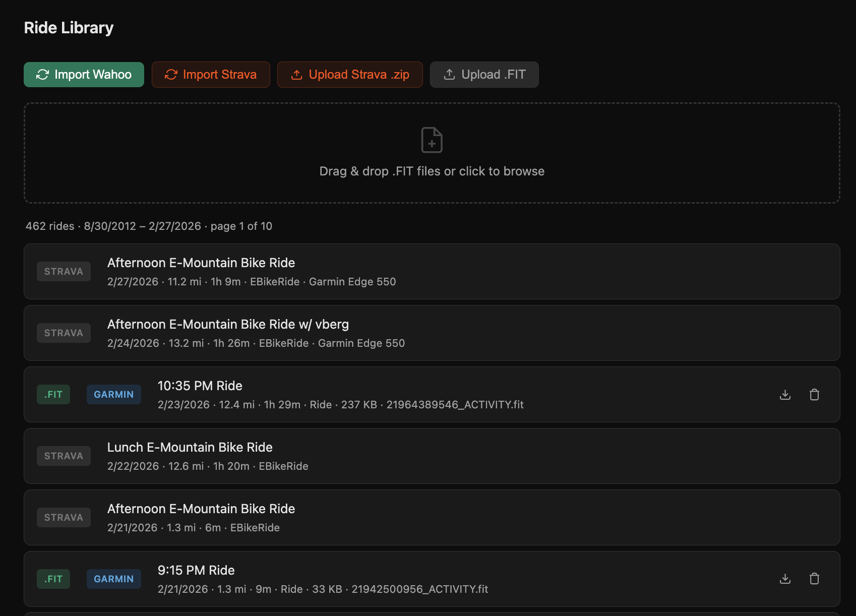Delete the 10:35 PM Ride via trash icon
The width and height of the screenshot is (856, 616).
pos(815,395)
